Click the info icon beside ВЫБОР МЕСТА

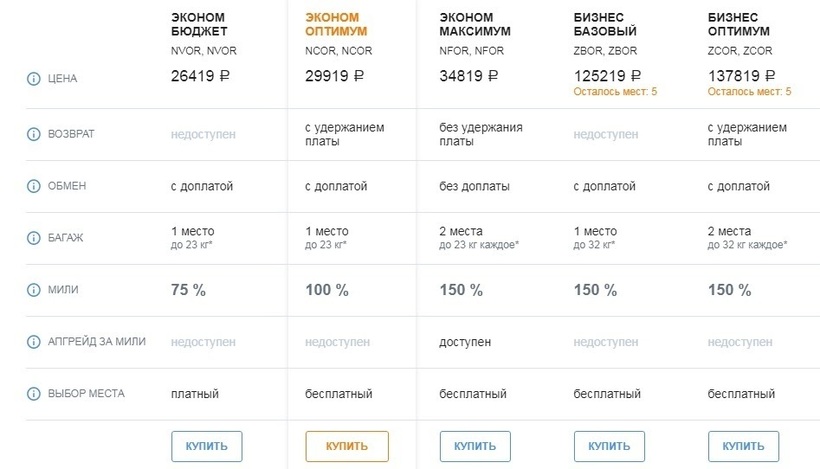point(33,394)
